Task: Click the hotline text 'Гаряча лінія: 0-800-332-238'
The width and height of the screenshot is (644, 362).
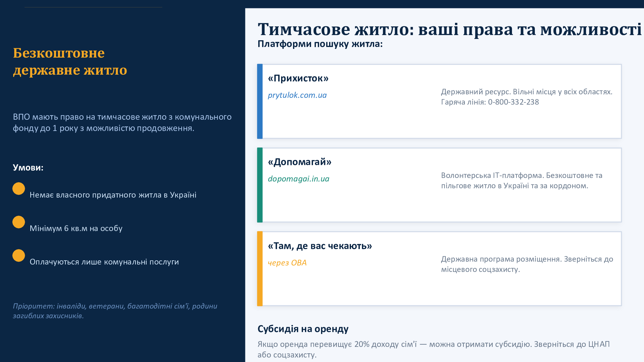Action: click(490, 102)
